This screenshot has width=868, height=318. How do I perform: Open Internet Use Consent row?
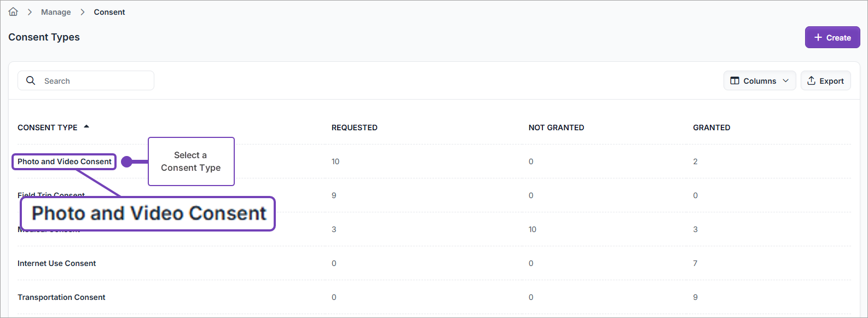(x=57, y=263)
